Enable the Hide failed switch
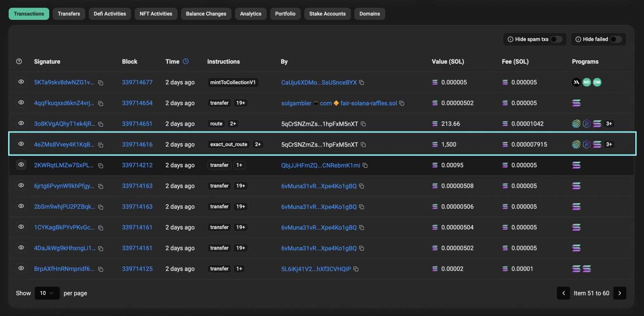The height and width of the screenshot is (316, 644). click(x=616, y=39)
